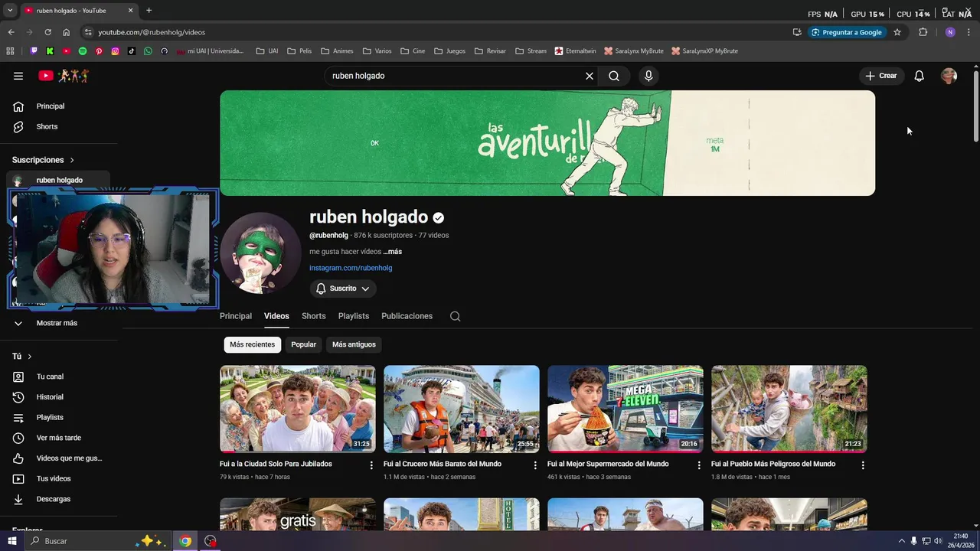Open the YouTube hamburger guide menu
The image size is (980, 551).
pyautogui.click(x=18, y=76)
